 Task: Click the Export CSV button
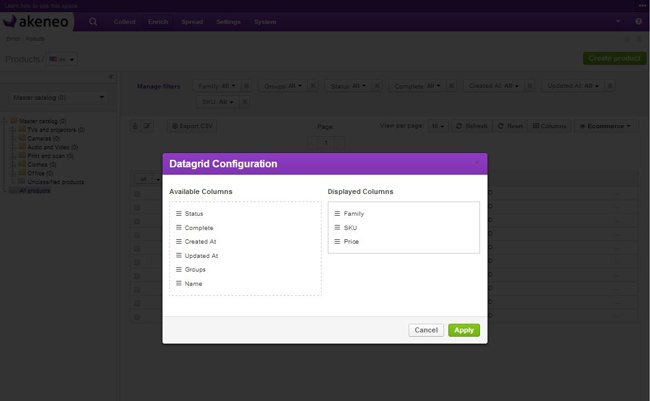click(190, 126)
